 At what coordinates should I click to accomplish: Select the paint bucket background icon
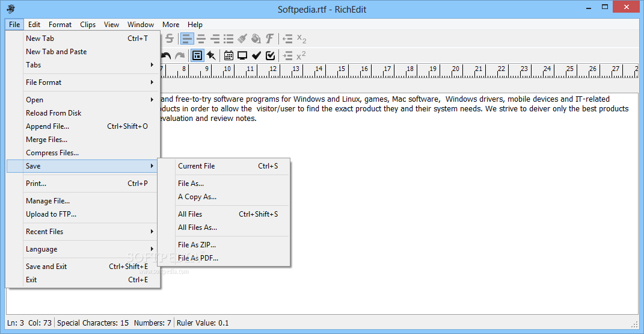coord(256,39)
